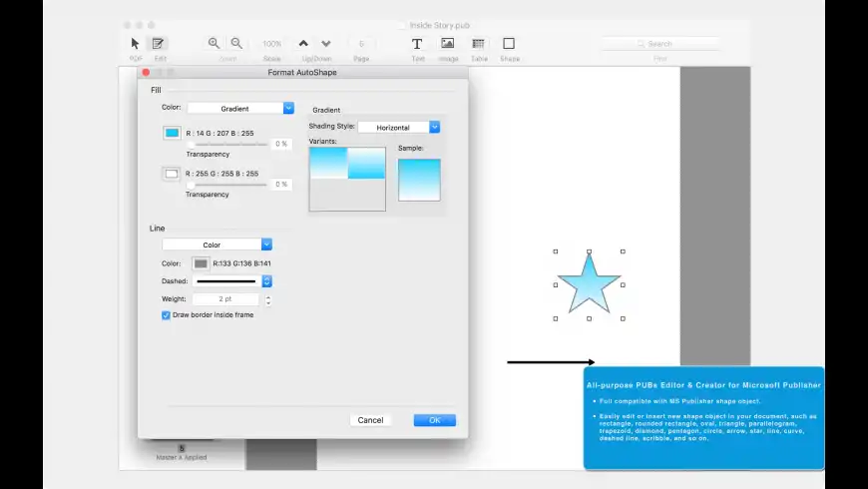This screenshot has height=489, width=868.
Task: Click the zoom out magnifier
Action: [236, 43]
